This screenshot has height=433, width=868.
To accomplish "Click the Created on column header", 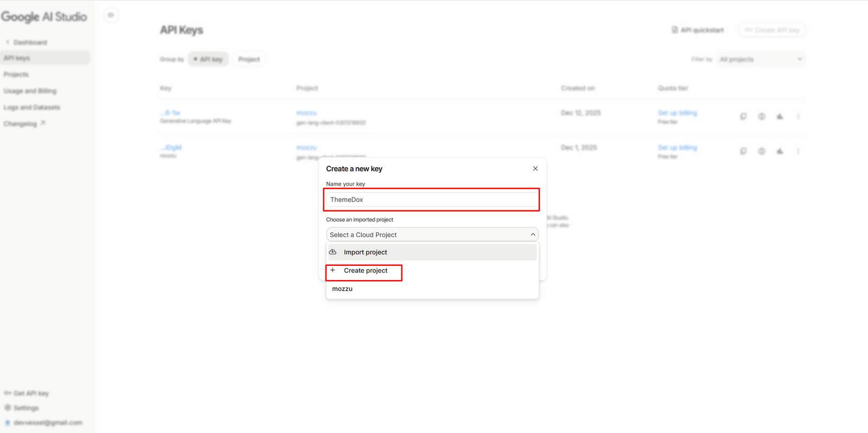I will (578, 88).
